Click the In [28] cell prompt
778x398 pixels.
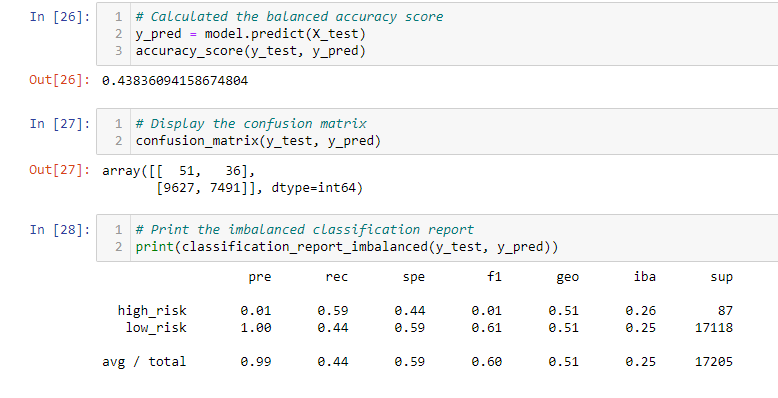point(60,230)
